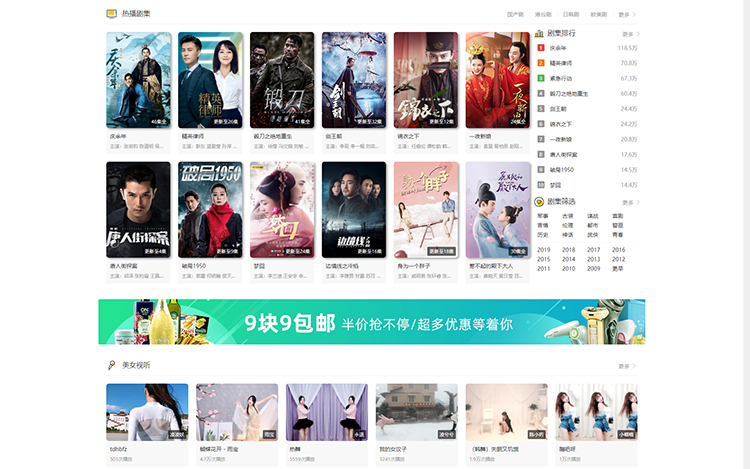Click the gray rank 10 badge
The image size is (750, 469).
coord(541,185)
